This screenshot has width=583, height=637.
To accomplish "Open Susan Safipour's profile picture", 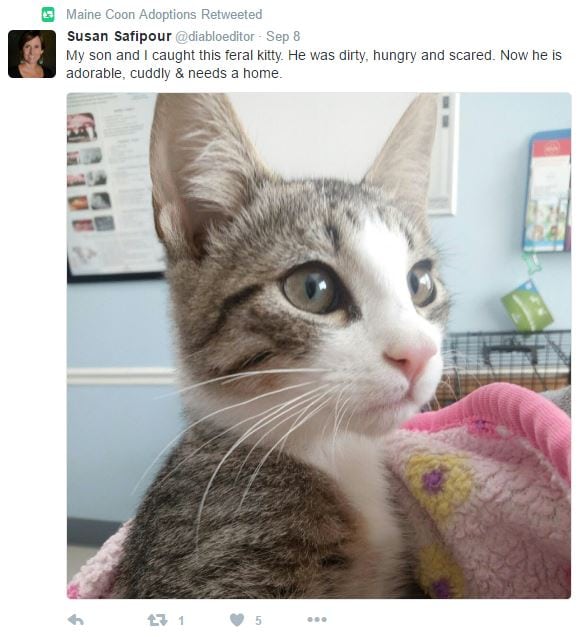I will coord(32,54).
